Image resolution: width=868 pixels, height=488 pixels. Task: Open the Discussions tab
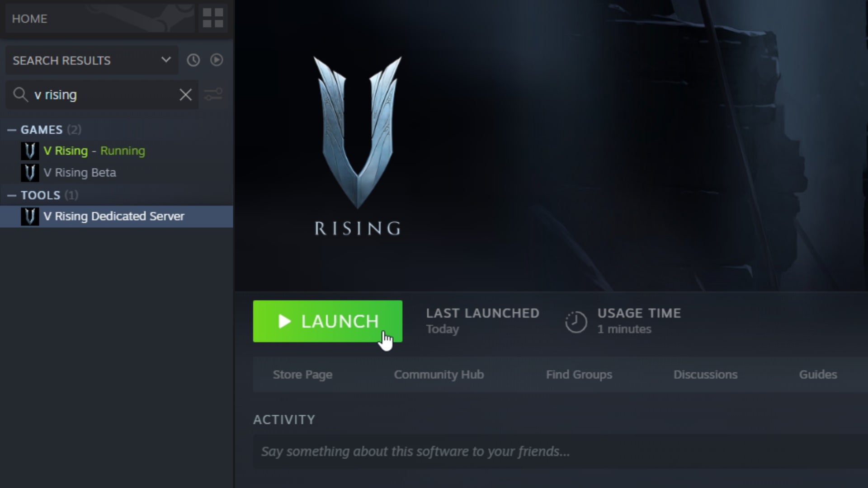point(705,375)
